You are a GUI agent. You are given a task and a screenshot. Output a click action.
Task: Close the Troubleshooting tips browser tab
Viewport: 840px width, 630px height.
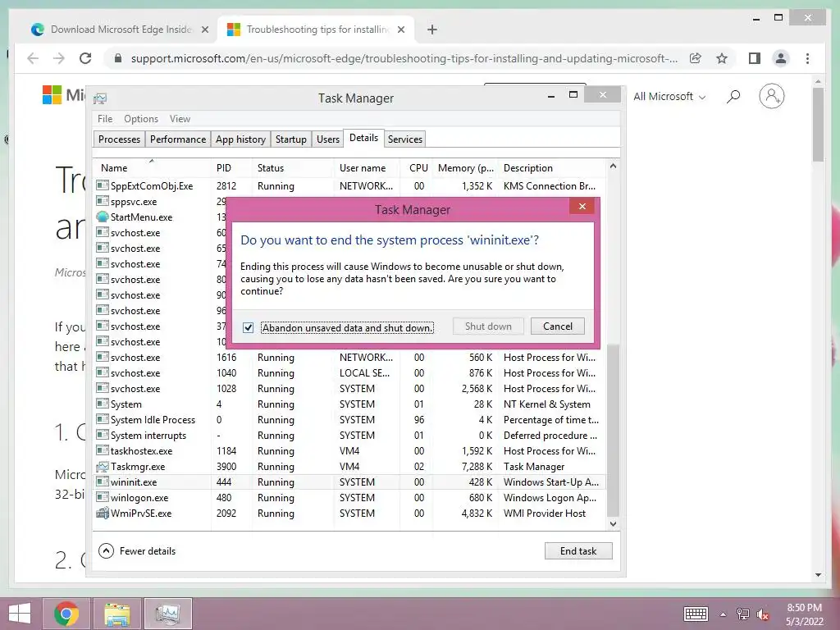coord(400,30)
